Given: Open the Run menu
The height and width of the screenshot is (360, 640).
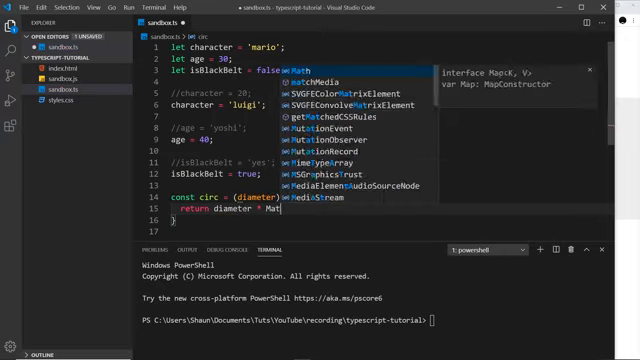Looking at the screenshot, I should 129,7.
